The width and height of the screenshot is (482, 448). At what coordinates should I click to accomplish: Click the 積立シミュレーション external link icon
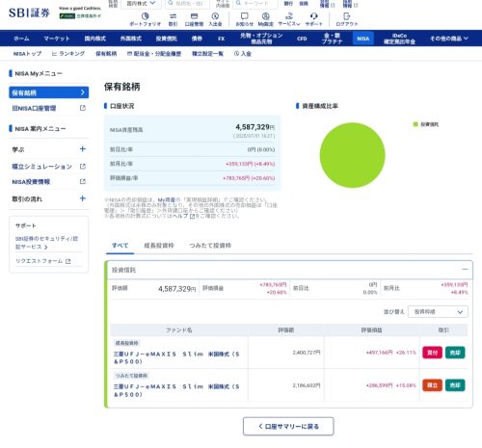click(x=83, y=167)
